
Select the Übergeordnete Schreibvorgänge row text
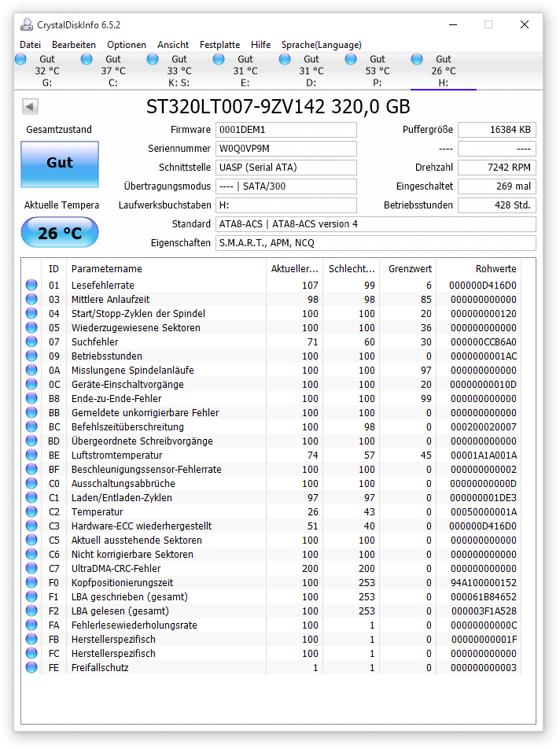tap(142, 441)
